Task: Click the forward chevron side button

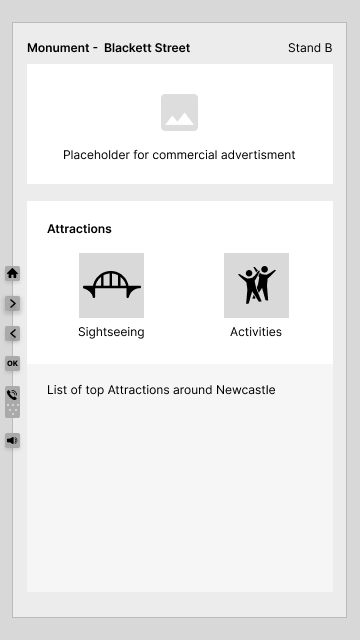Action: [x=12, y=303]
